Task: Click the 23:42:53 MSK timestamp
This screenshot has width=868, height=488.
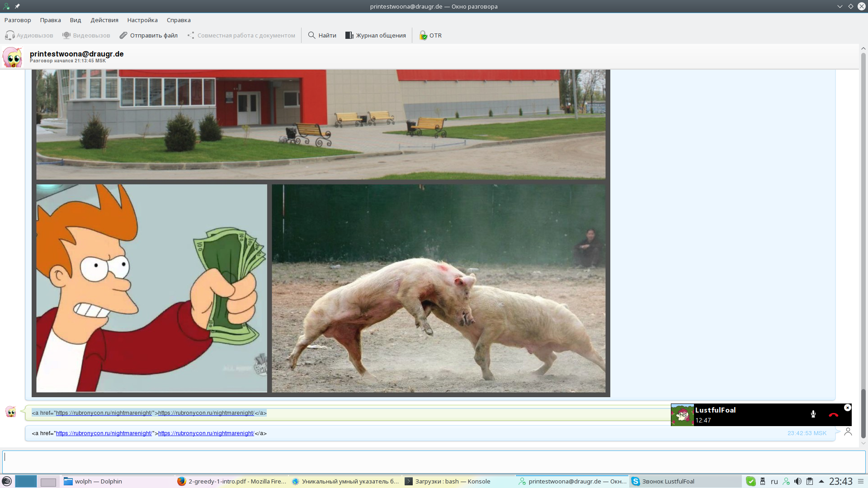Action: point(807,433)
